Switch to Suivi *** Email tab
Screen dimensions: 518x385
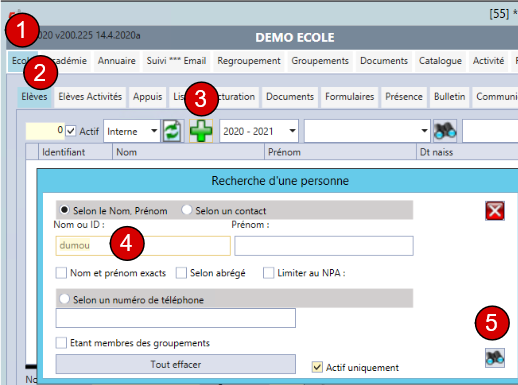click(176, 61)
